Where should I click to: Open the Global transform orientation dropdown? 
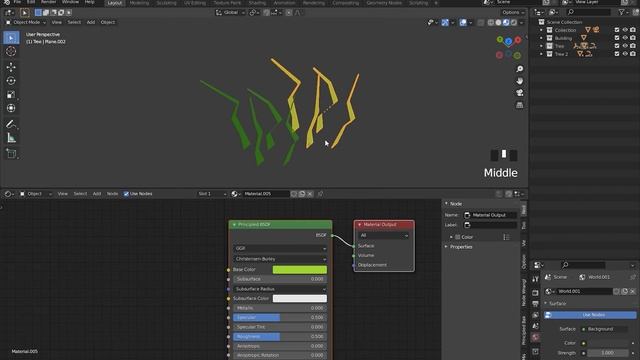(231, 13)
